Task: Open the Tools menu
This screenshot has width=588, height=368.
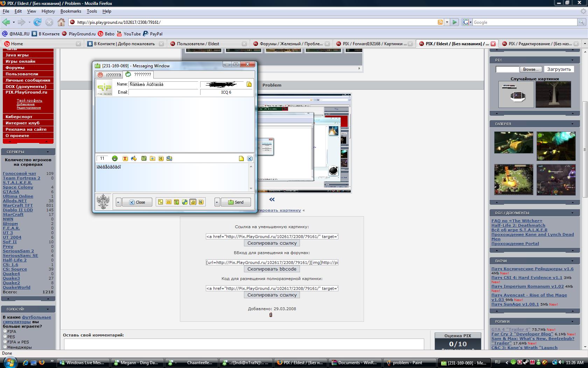Action: 92,11
